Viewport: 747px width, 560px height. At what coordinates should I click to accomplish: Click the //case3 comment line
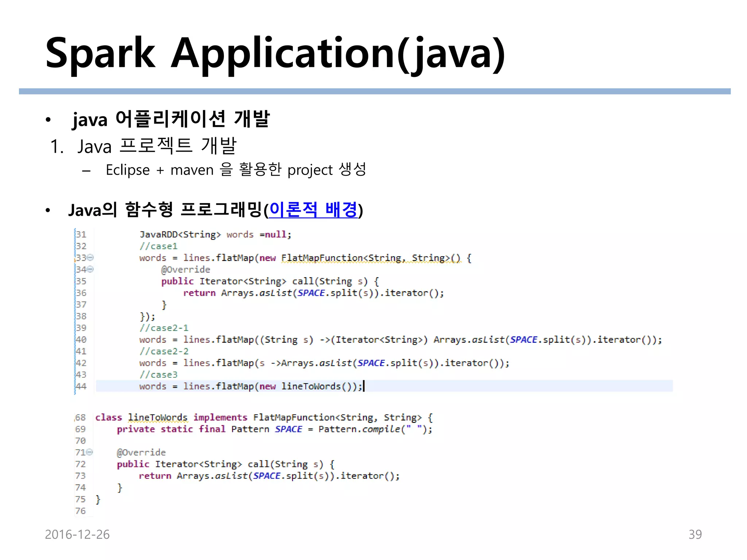(x=158, y=375)
